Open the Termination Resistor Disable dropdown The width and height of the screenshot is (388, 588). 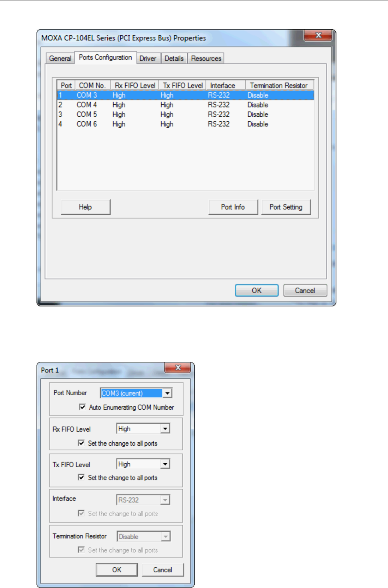[x=166, y=536]
